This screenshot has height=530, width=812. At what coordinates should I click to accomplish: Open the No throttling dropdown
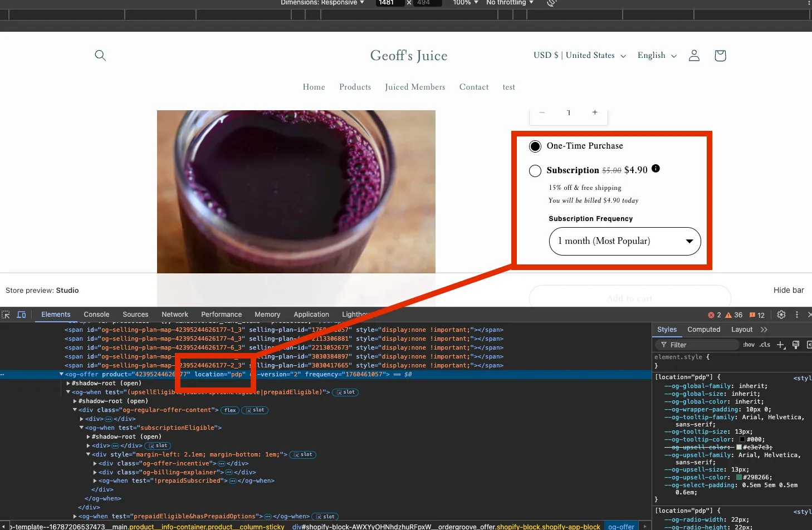click(x=510, y=3)
